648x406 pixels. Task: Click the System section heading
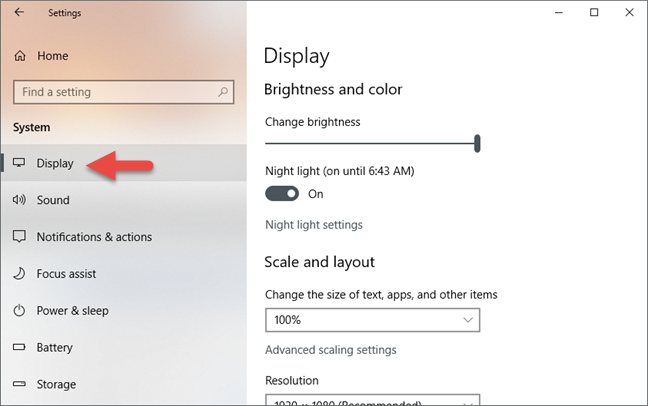coord(31,127)
